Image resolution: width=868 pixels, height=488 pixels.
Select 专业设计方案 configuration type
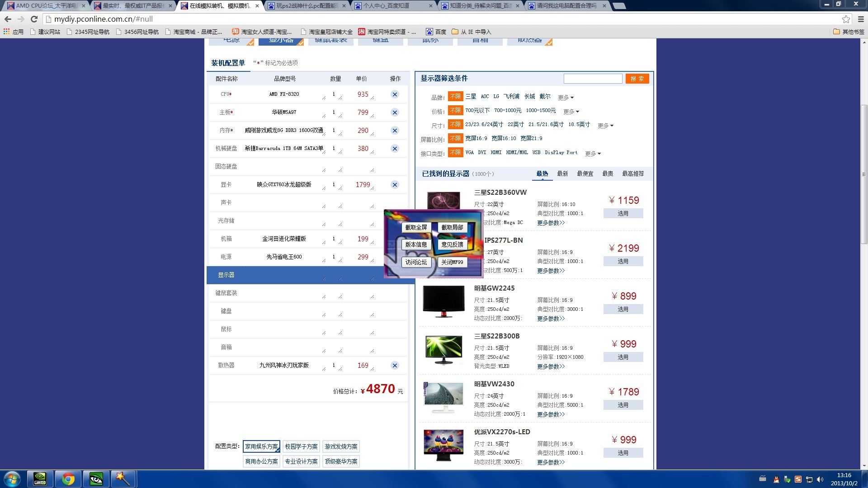click(x=301, y=461)
